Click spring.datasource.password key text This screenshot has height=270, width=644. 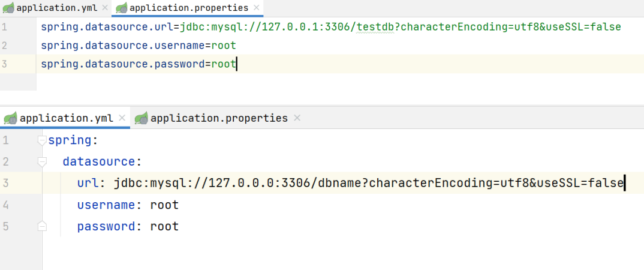(123, 64)
